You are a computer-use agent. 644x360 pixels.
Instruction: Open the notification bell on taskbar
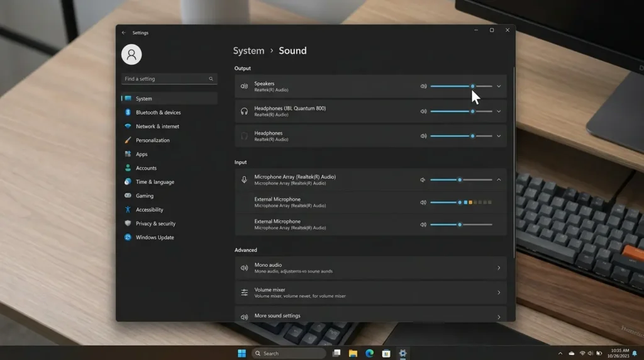click(x=635, y=354)
